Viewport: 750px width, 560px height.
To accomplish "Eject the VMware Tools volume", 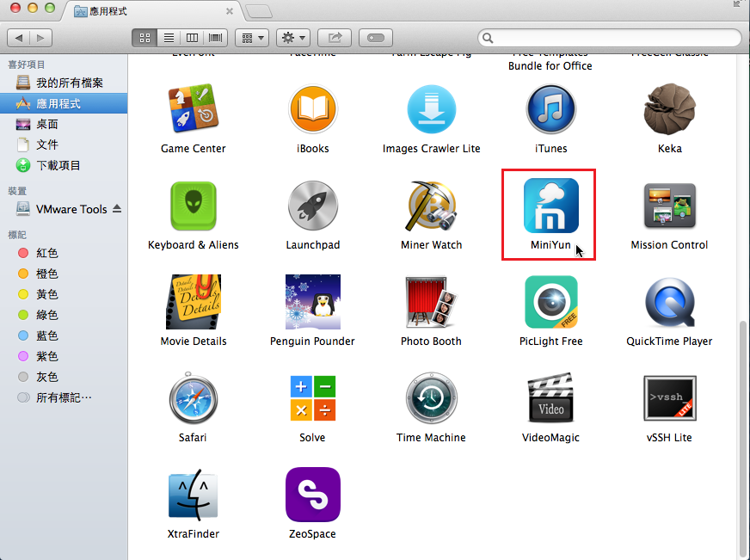I will [117, 209].
